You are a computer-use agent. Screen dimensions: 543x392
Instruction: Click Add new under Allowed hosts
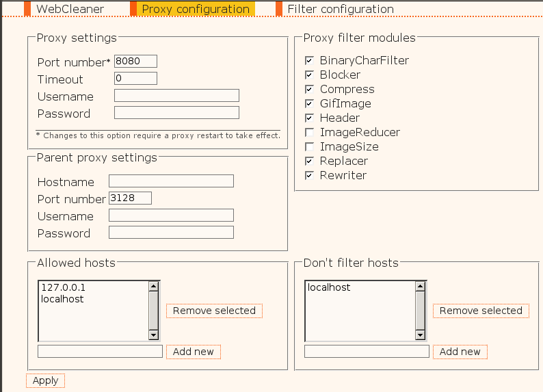coord(194,352)
